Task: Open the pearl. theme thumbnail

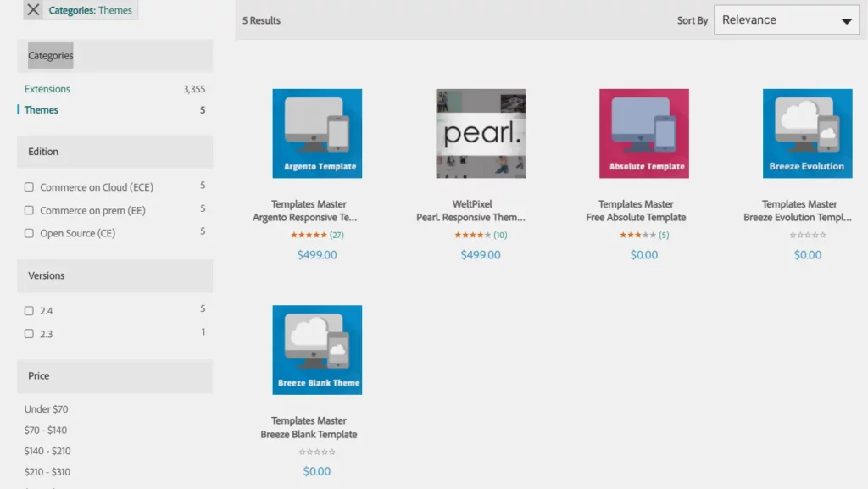Action: click(481, 133)
